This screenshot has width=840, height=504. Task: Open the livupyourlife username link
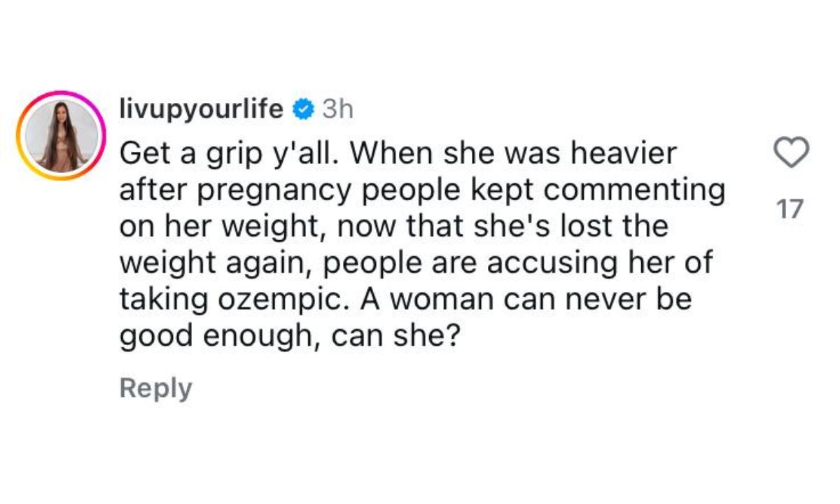(x=202, y=110)
